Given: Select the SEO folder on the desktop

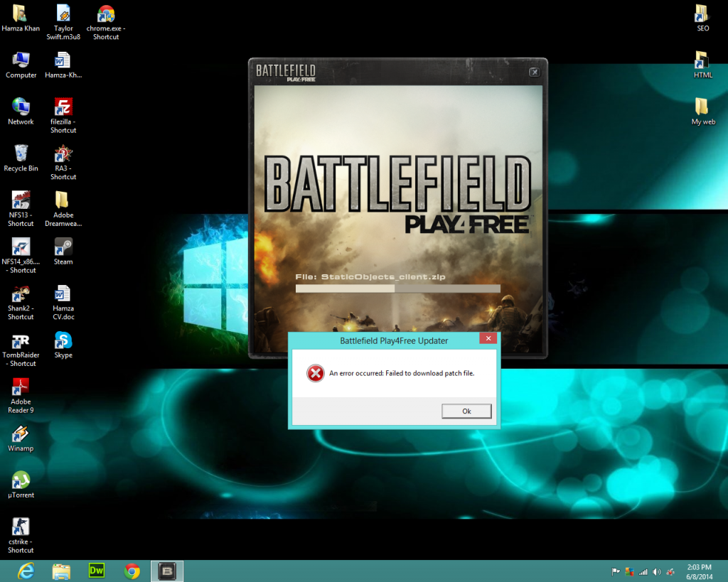Looking at the screenshot, I should [x=702, y=18].
